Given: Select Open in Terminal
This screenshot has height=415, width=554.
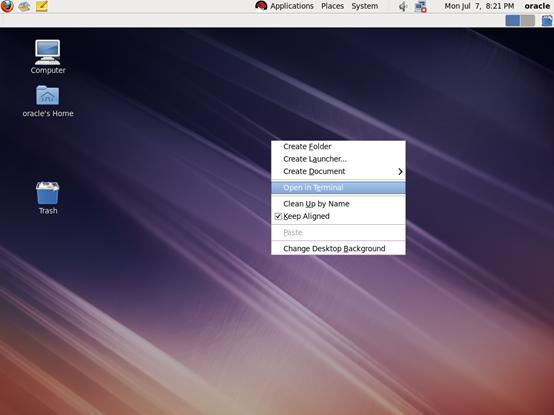Looking at the screenshot, I should click(338, 188).
